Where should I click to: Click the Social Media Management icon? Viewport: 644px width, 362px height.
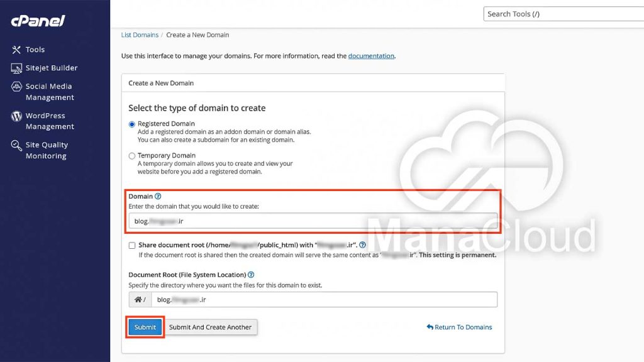tap(16, 87)
